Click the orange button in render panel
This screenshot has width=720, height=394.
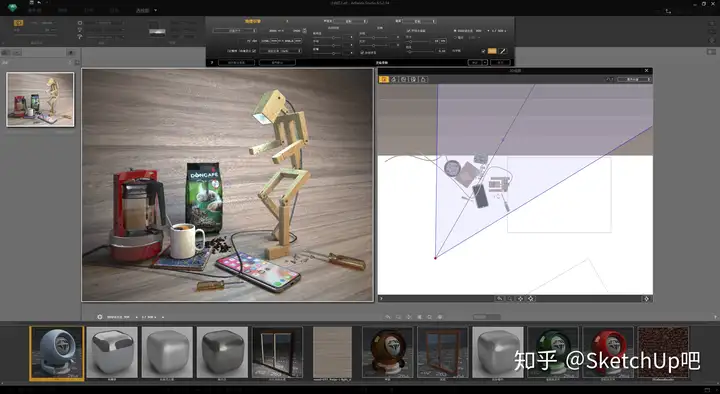pos(492,51)
